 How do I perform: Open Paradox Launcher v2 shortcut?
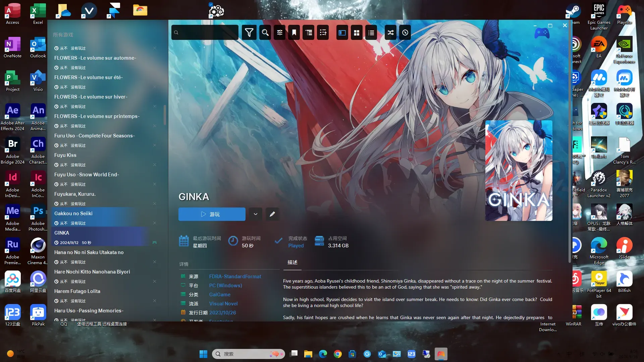point(599,184)
